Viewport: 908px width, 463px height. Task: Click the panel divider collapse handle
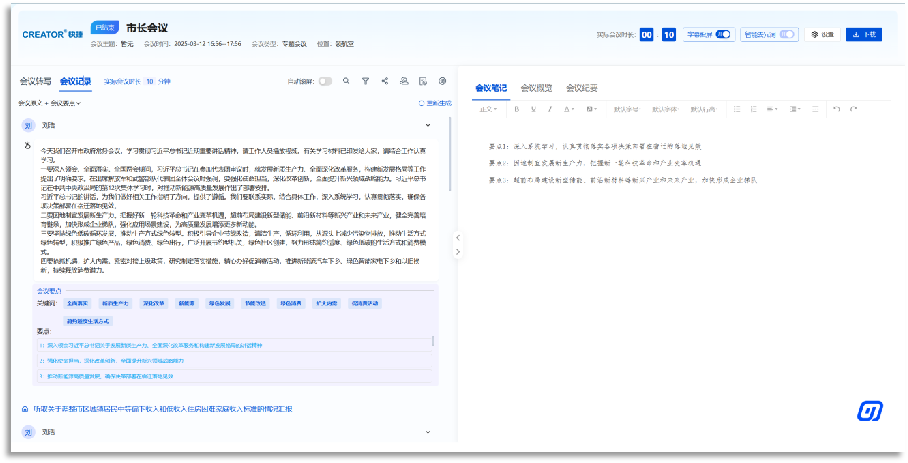[456, 237]
